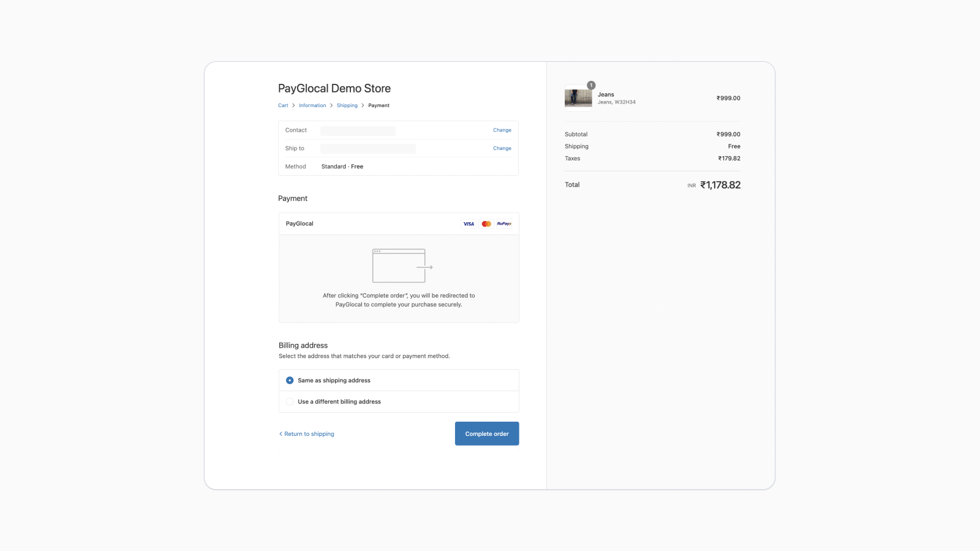Click the Total label
The width and height of the screenshot is (980, 551).
(572, 185)
